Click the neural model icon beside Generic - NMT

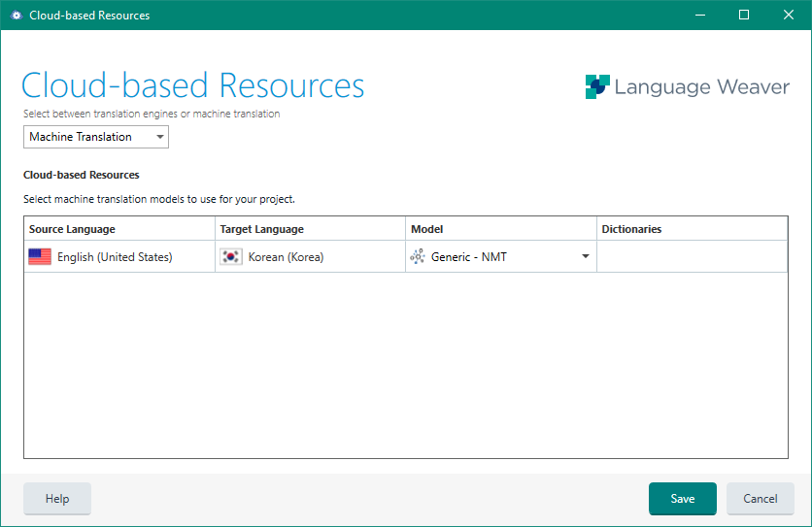[x=418, y=257]
